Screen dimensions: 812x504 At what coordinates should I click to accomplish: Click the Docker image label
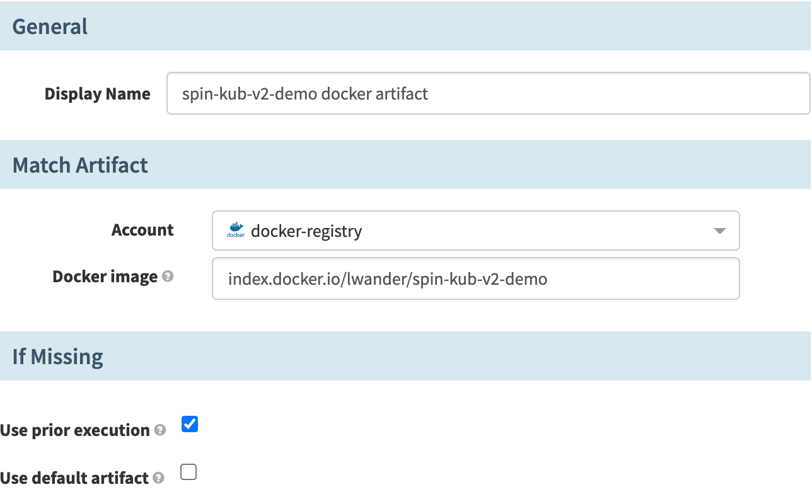[x=105, y=277]
